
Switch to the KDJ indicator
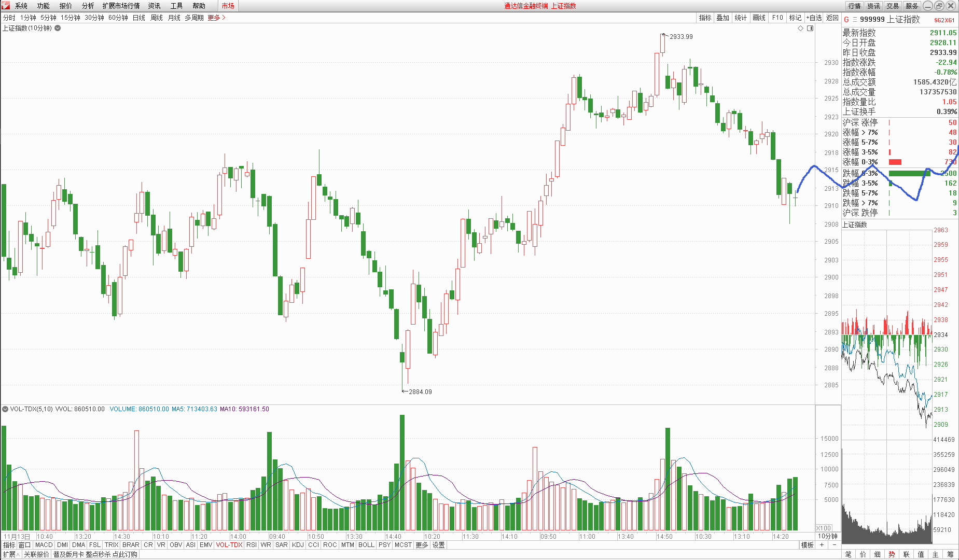[x=298, y=545]
